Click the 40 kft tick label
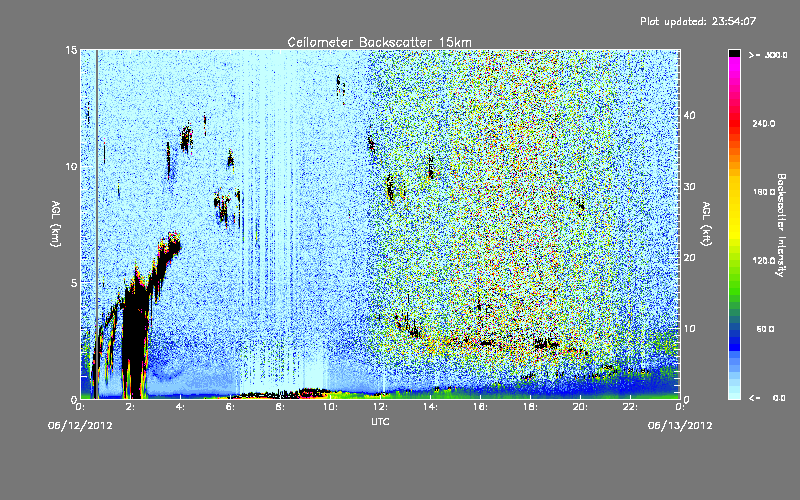This screenshot has width=800, height=500. click(689, 115)
